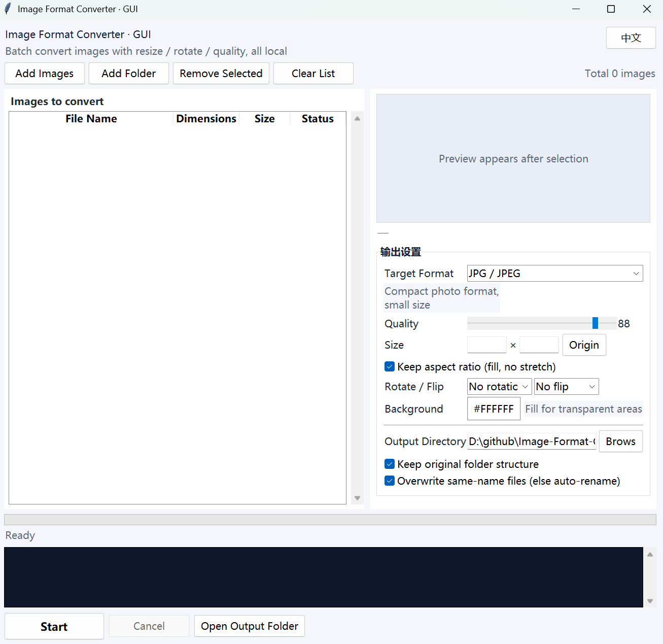Viewport: 663px width, 644px height.
Task: Open the rotation dropdown
Action: 500,387
